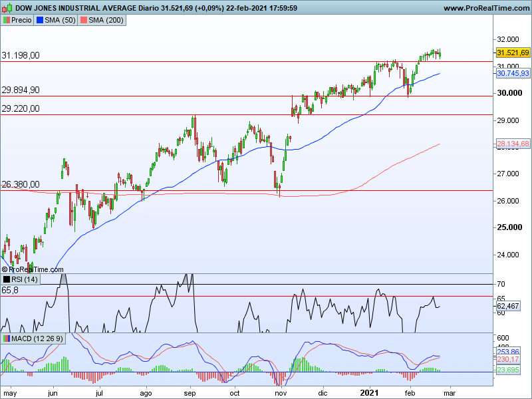Click the MACD multicolor swatch icon
The height and width of the screenshot is (399, 532).
tap(7, 338)
